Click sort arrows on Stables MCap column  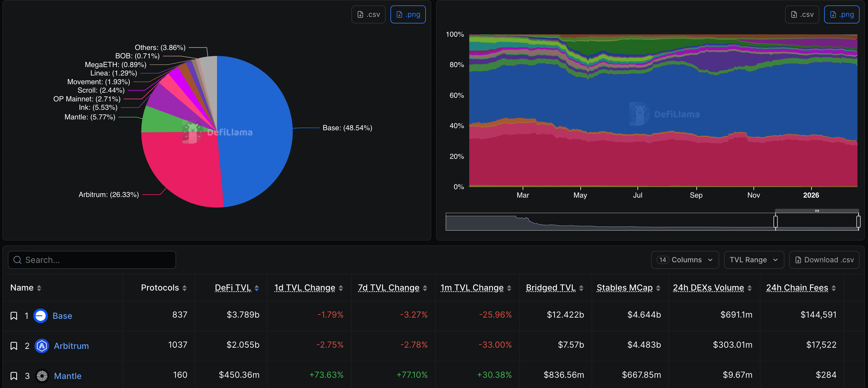(x=658, y=288)
